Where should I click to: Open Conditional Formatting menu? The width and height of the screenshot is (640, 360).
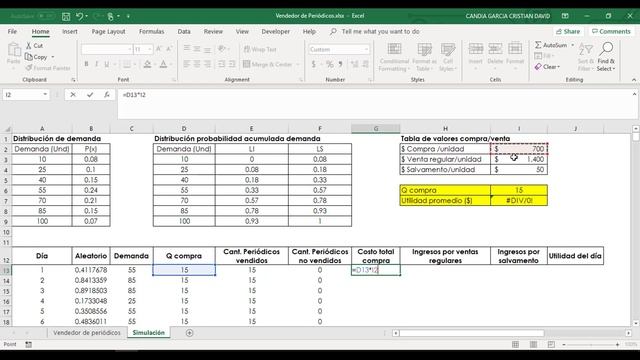pos(394,57)
